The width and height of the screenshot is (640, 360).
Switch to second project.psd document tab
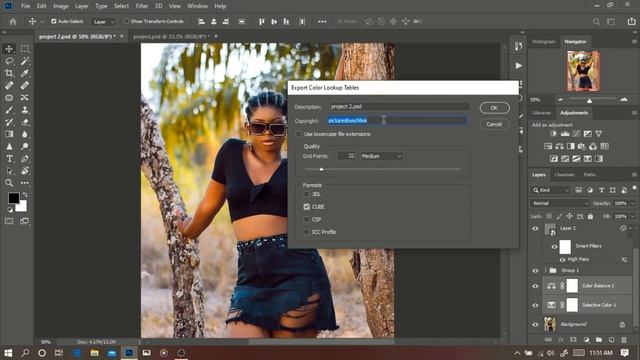(x=171, y=36)
